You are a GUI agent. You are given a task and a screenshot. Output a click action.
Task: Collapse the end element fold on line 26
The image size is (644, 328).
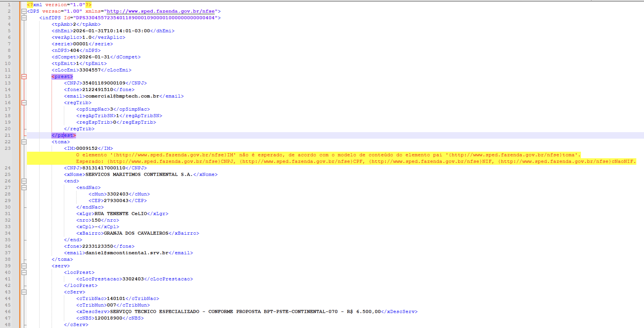point(24,181)
